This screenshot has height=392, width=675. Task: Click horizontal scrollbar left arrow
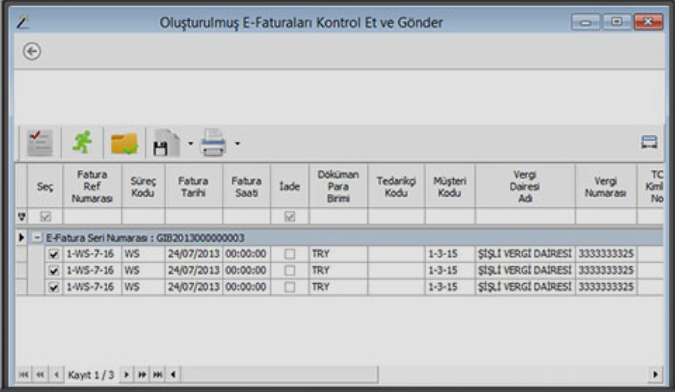173,374
